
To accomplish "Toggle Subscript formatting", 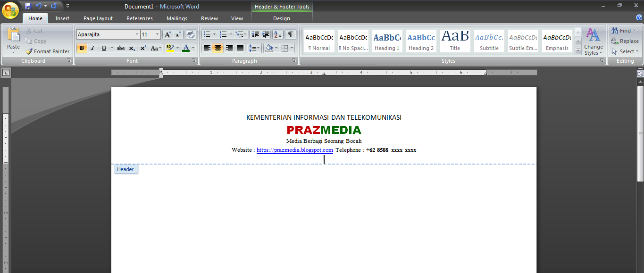I will coord(132,48).
